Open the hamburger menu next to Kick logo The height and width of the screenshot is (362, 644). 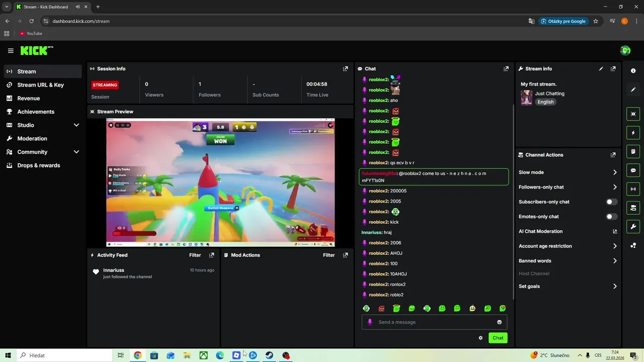point(11,51)
